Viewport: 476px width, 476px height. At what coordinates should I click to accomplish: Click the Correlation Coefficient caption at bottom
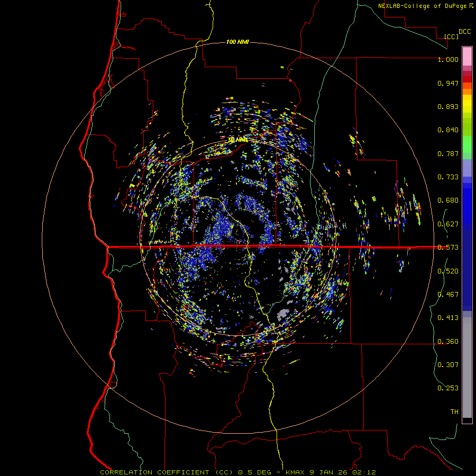(238, 472)
